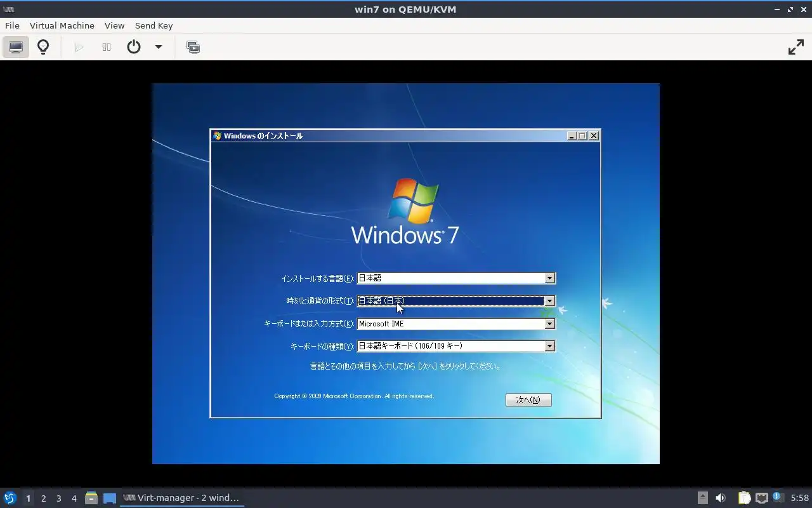The image size is (812, 508).
Task: Click the Run virtual machine play icon
Action: coord(79,47)
